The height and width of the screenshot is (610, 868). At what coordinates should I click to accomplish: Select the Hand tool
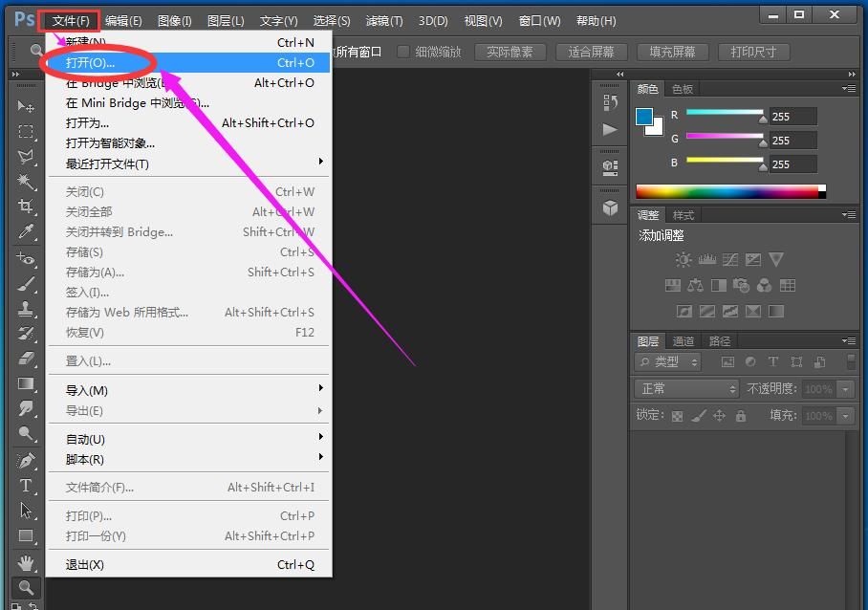click(26, 563)
